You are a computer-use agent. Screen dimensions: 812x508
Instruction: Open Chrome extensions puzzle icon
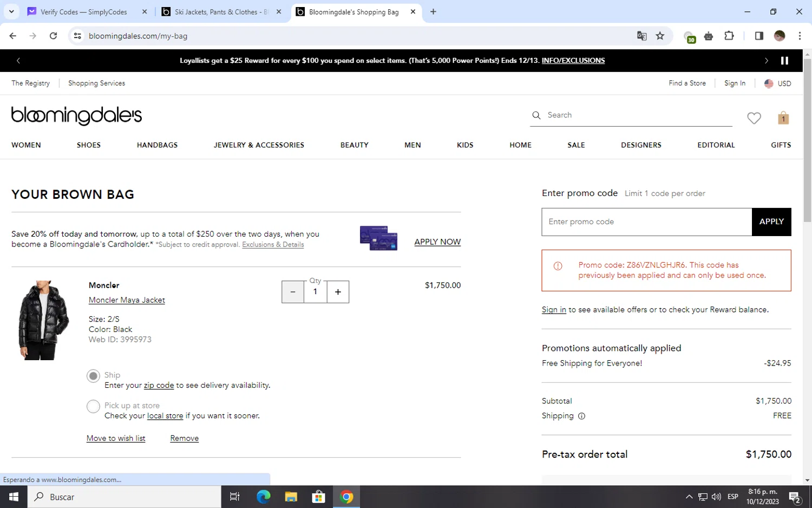(x=729, y=36)
